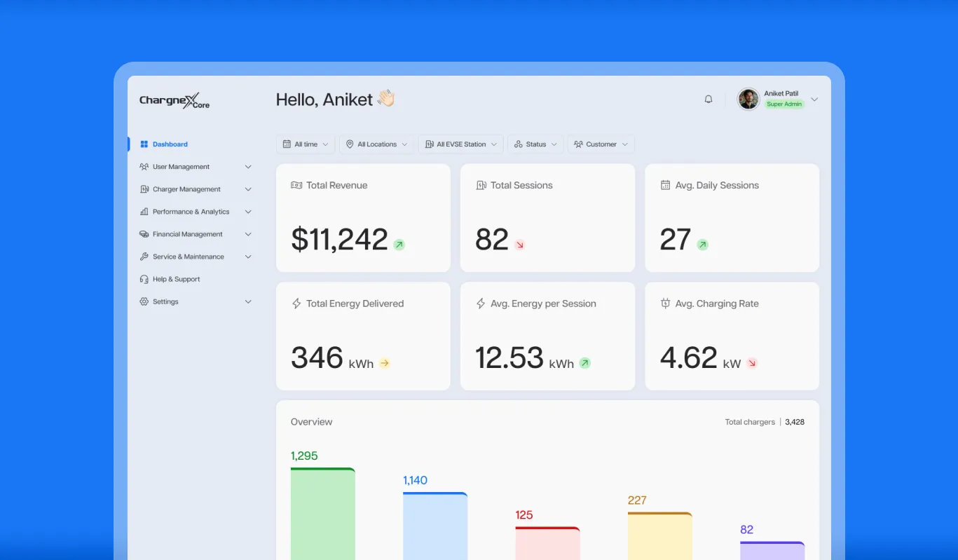This screenshot has width=958, height=560.
Task: Click the green bar labeled 1,295
Action: pyautogui.click(x=323, y=514)
